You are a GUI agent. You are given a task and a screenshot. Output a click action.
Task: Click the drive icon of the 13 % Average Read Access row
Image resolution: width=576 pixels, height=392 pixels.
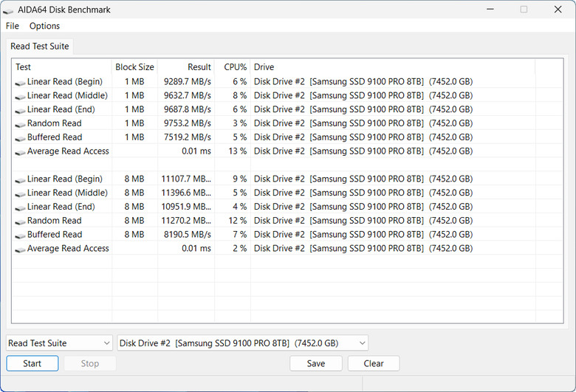[x=20, y=153]
